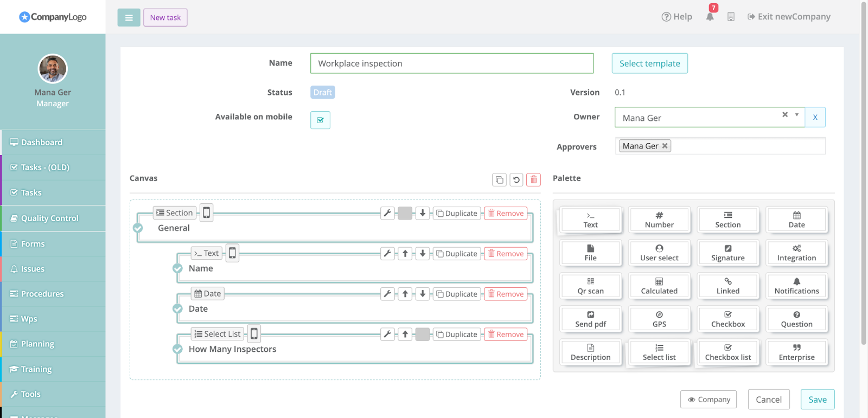
Task: Click the Company view button
Action: (709, 400)
